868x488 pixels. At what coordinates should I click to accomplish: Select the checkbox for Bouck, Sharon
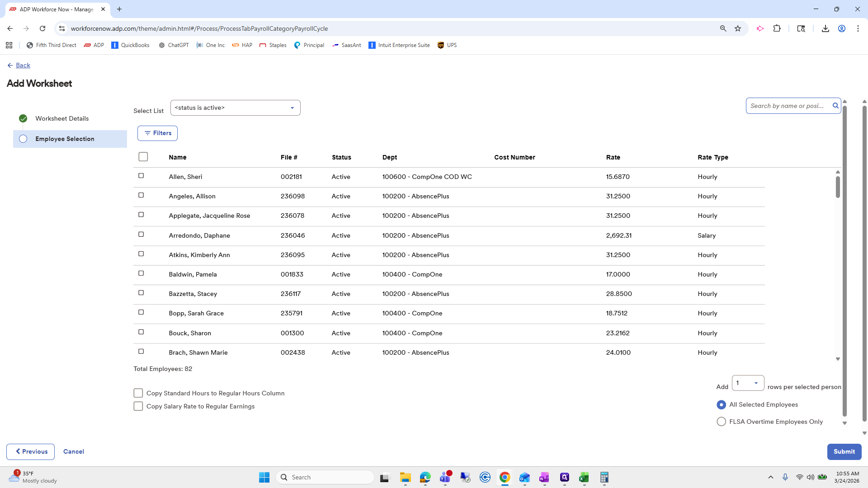(x=141, y=332)
